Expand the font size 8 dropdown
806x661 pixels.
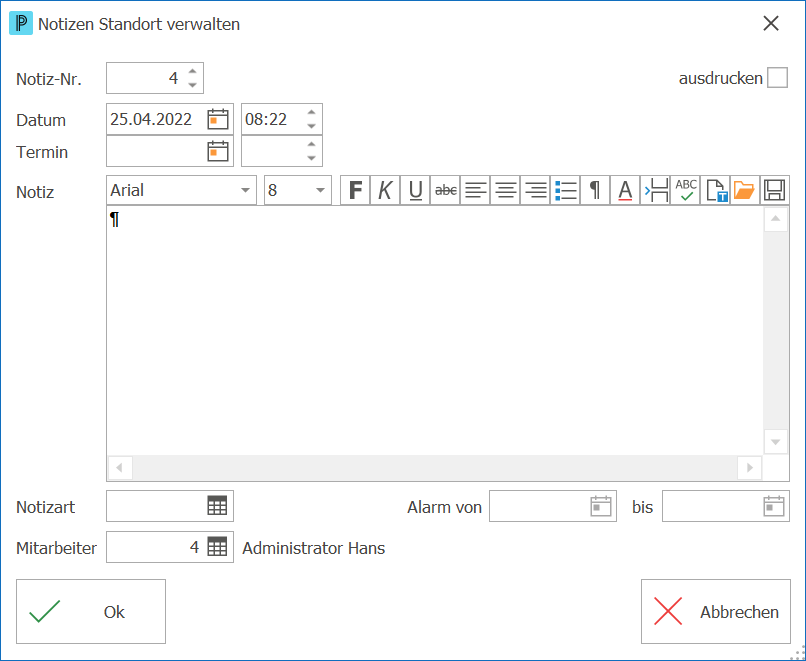coord(320,190)
